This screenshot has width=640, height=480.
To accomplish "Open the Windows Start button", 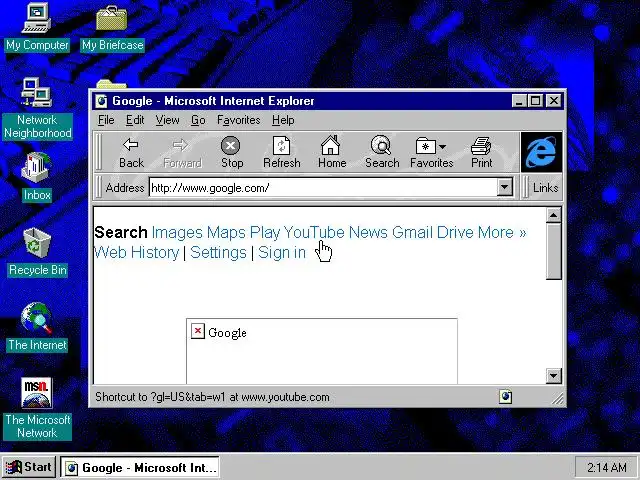I will tap(29, 467).
